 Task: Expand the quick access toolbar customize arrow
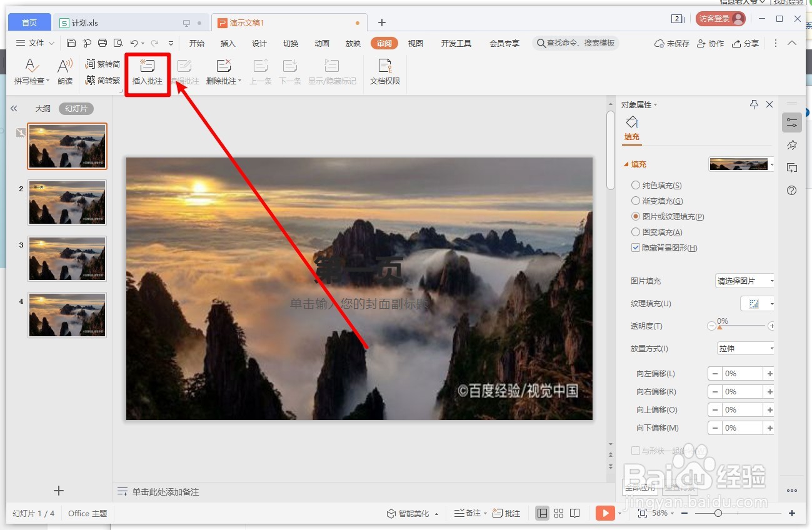coord(171,43)
